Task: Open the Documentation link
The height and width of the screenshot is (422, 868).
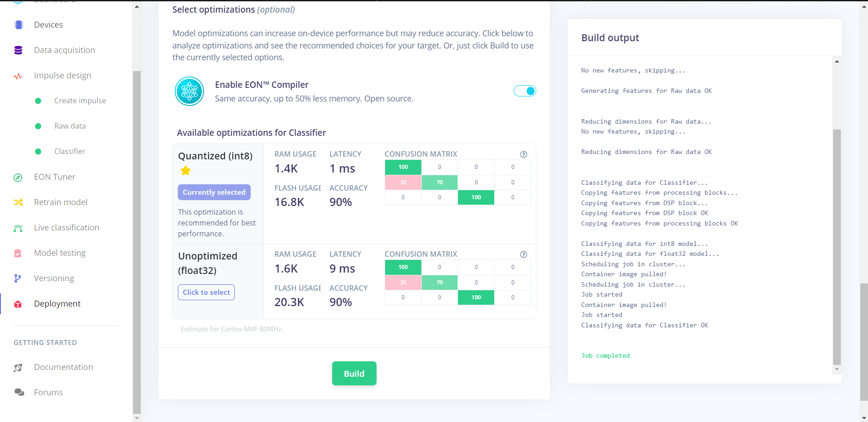Action: click(x=63, y=367)
